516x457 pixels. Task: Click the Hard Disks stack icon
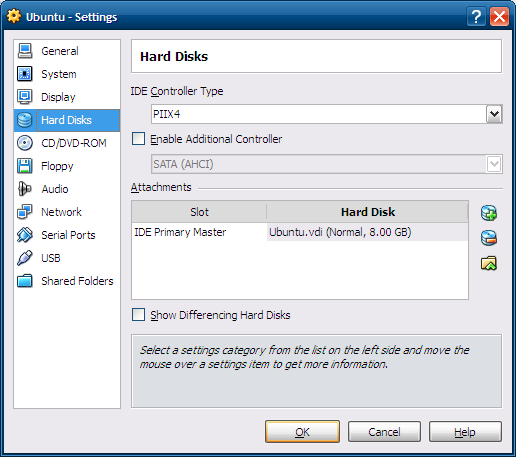(x=25, y=120)
